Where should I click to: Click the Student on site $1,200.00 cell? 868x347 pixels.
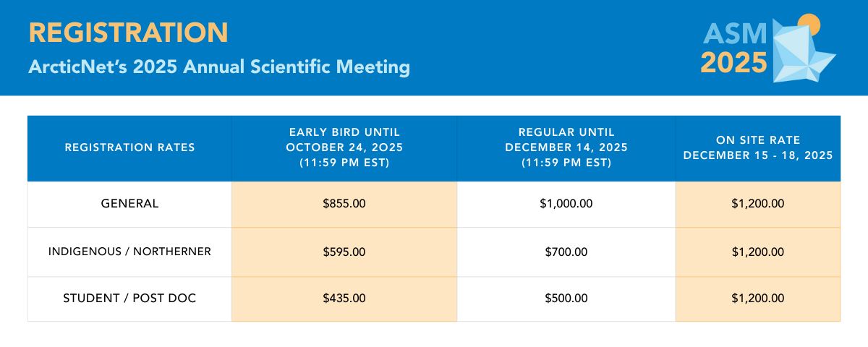[758, 298]
